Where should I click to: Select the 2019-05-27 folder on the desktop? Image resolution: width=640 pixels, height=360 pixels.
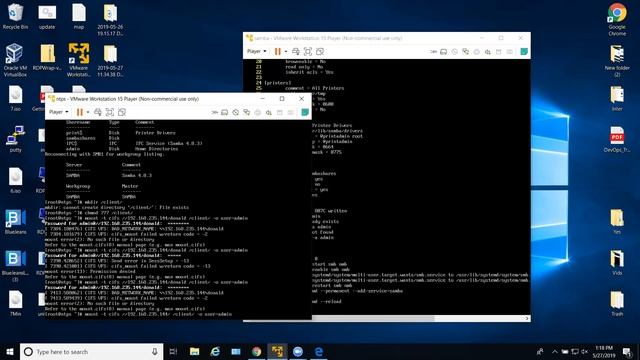pyautogui.click(x=110, y=60)
